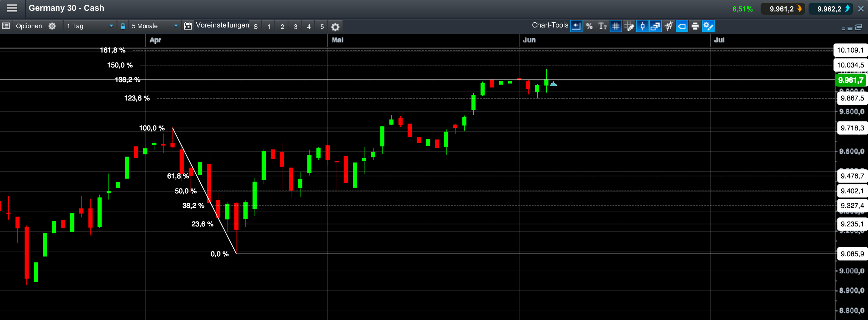The width and height of the screenshot is (868, 320).
Task: Click the 50,0 % Fibonacci level label
Action: (x=186, y=191)
